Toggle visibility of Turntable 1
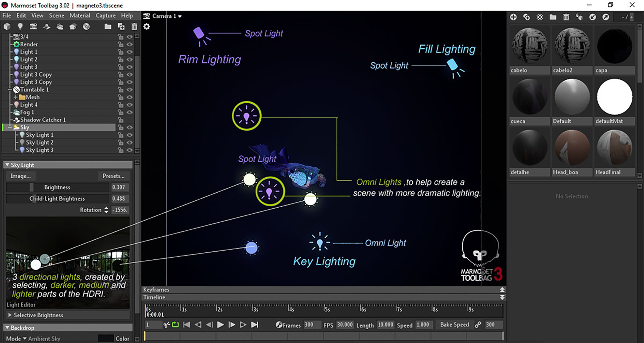Viewport: 644px width, 343px height. [x=129, y=90]
